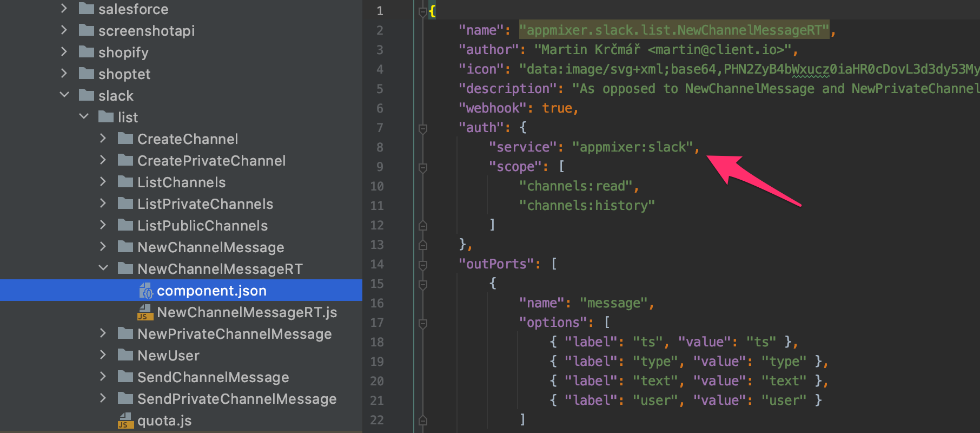Expand the NewPrivateChannelMessage folder

103,333
